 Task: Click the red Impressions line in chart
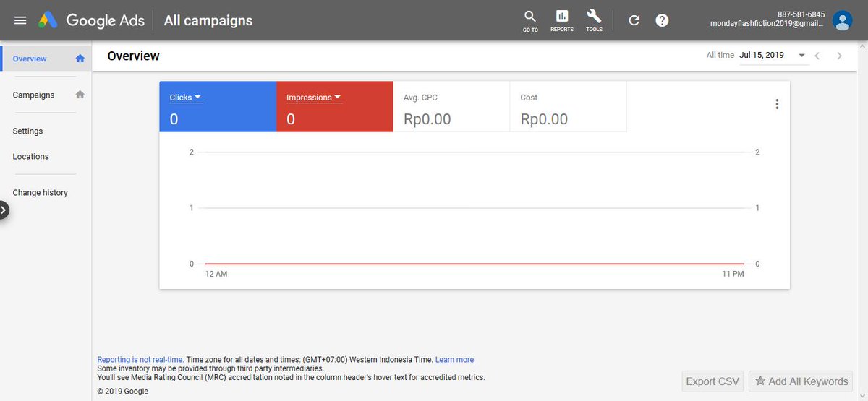475,264
